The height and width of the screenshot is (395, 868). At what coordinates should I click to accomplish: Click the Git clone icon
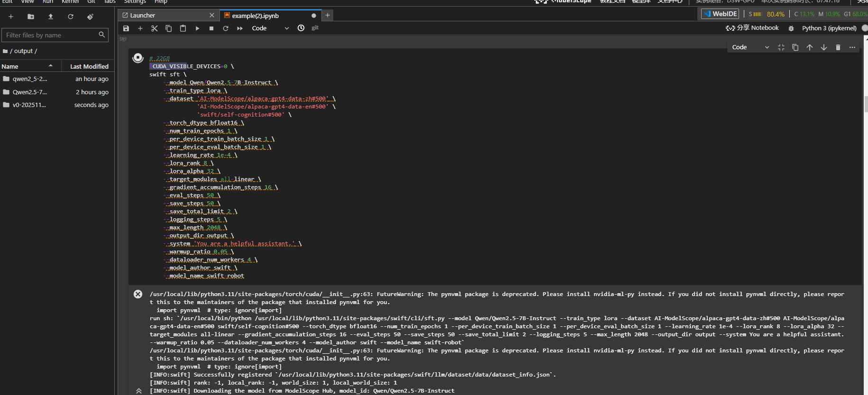pyautogui.click(x=91, y=17)
